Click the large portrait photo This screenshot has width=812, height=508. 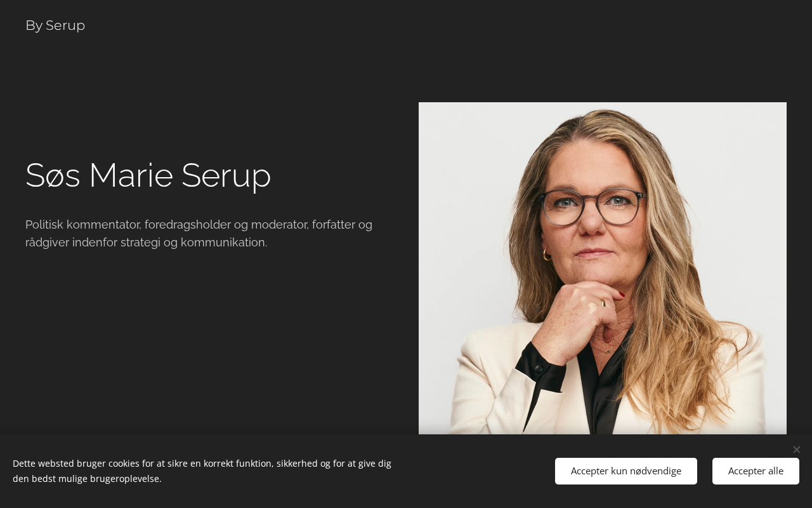coord(603,268)
